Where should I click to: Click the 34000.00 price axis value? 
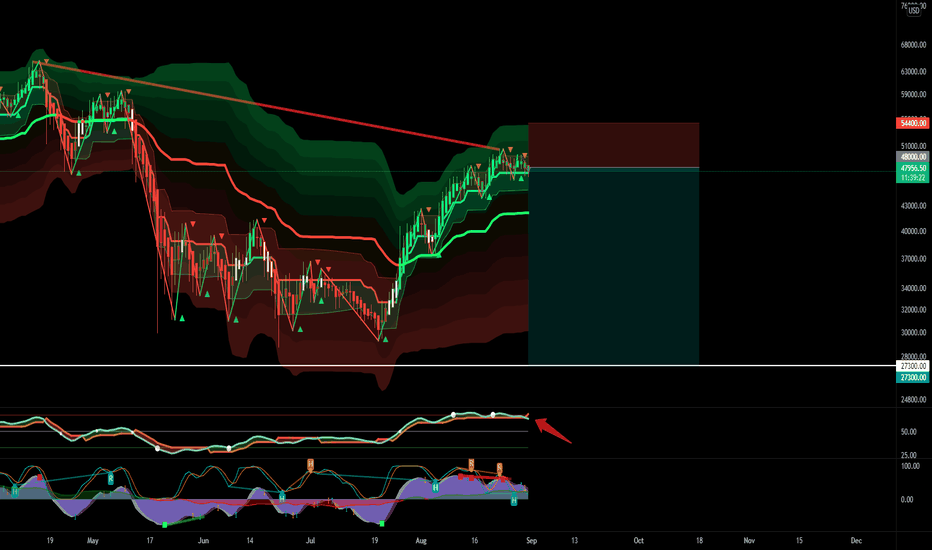click(913, 288)
